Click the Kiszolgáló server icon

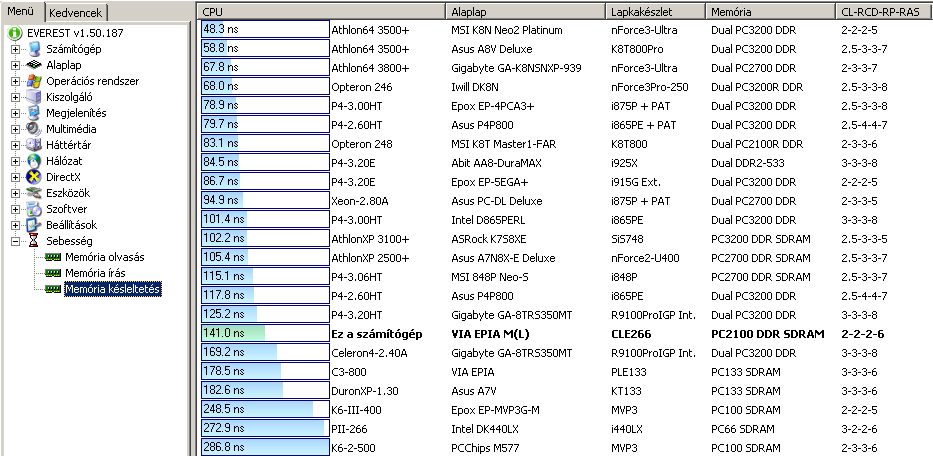(34, 98)
